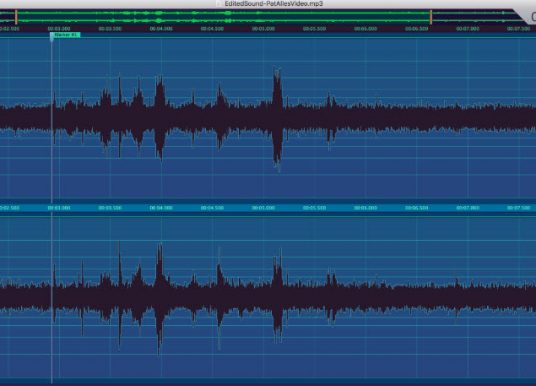Click inside the green overview waveform selection
The width and height of the screenshot is (536, 386).
click(x=224, y=17)
